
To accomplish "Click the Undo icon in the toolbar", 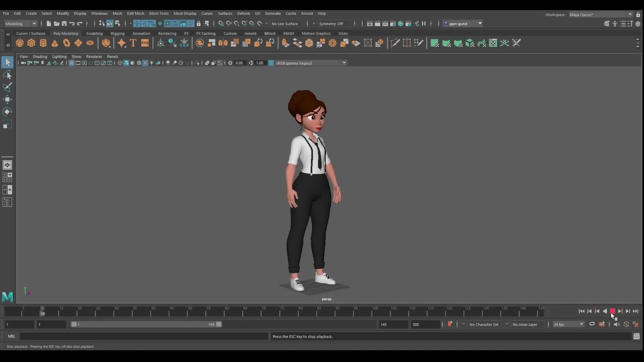I will (72, 23).
